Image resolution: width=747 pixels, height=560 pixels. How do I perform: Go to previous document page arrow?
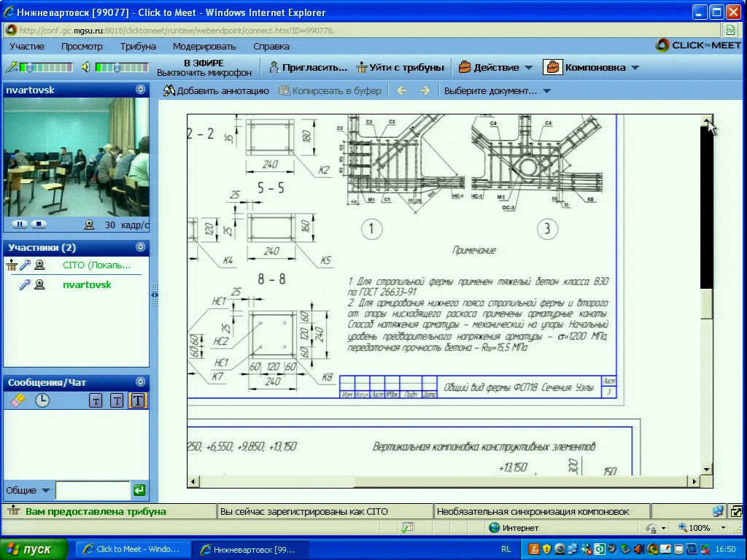click(402, 90)
